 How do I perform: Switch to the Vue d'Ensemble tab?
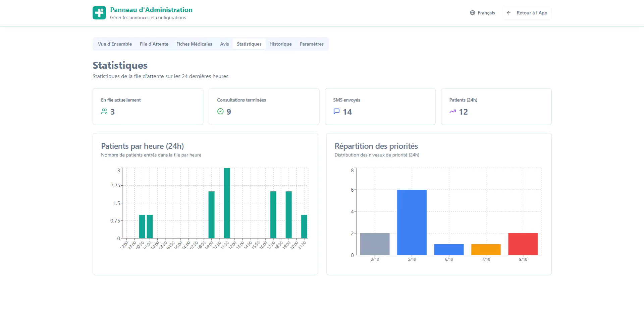point(115,44)
